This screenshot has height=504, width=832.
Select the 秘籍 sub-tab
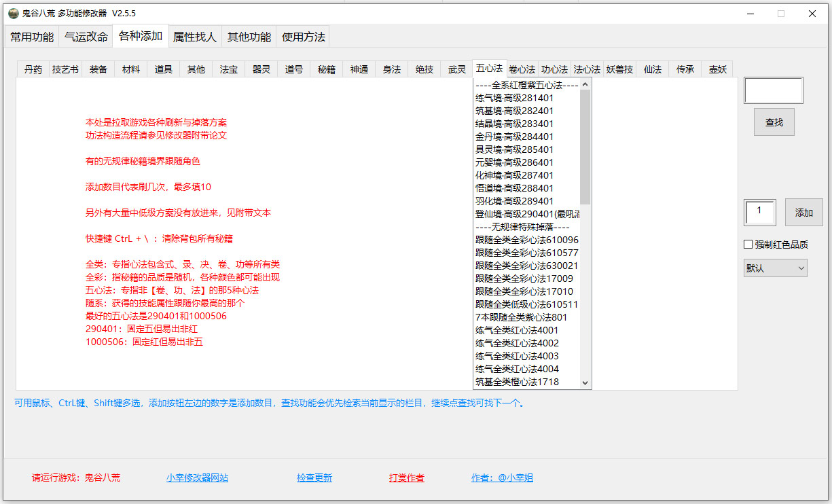(327, 69)
